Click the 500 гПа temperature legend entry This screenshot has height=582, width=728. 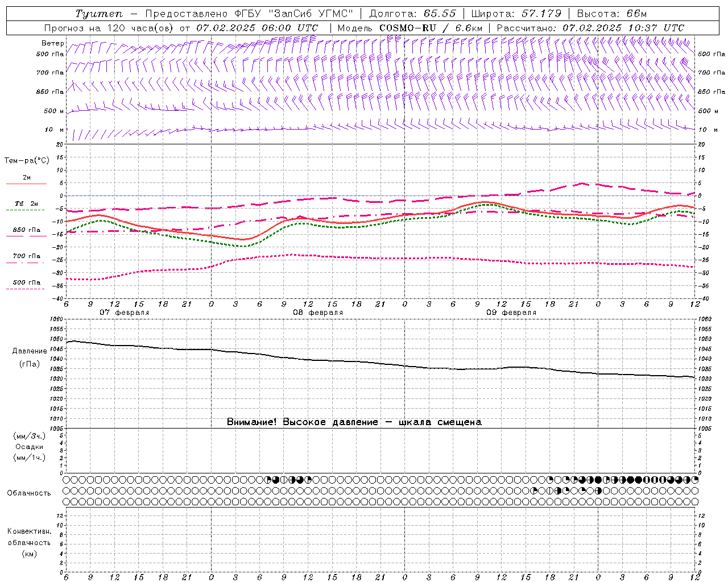tap(26, 282)
